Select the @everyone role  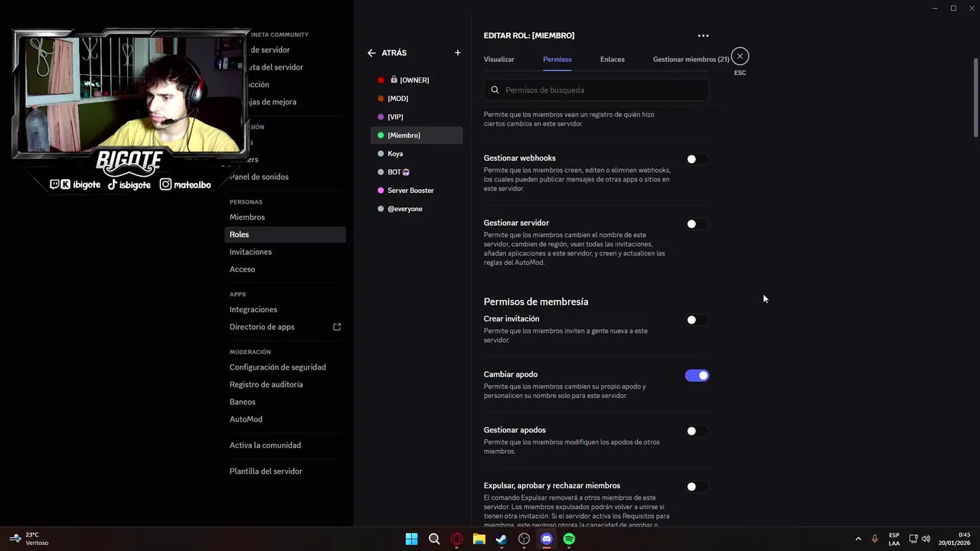point(416,209)
